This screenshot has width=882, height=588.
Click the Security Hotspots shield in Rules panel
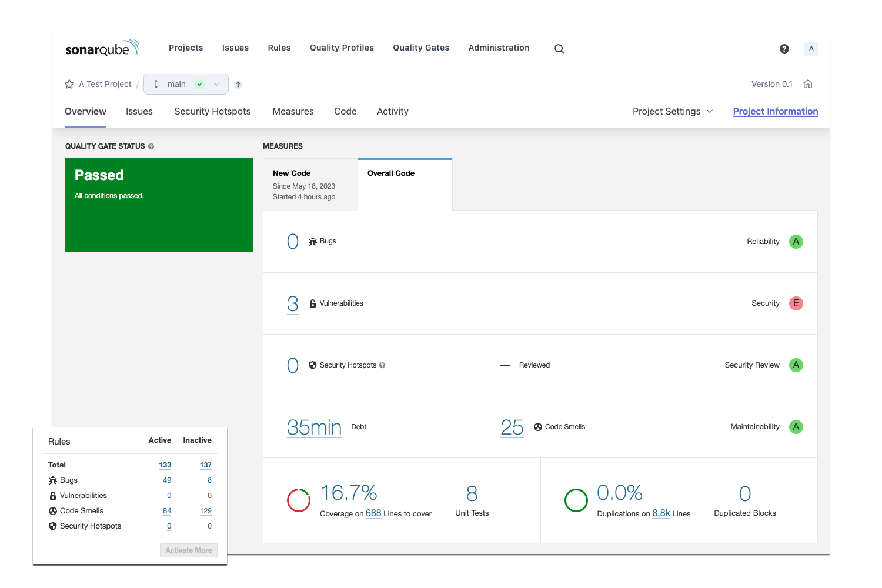pos(53,526)
